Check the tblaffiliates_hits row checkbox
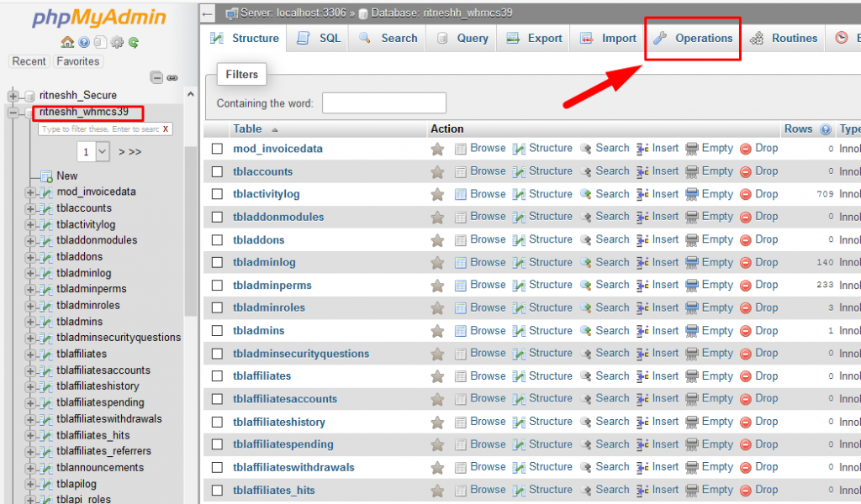This screenshot has width=861, height=504. [218, 491]
